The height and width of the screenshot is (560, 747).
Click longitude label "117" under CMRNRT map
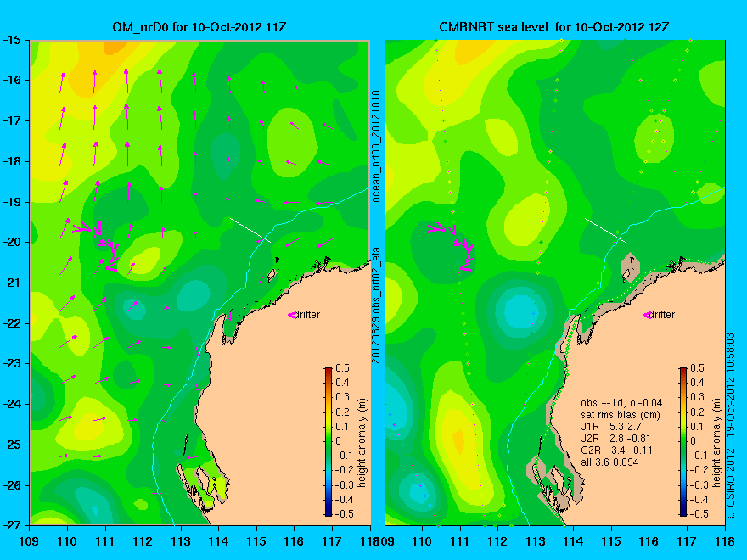[x=687, y=541]
